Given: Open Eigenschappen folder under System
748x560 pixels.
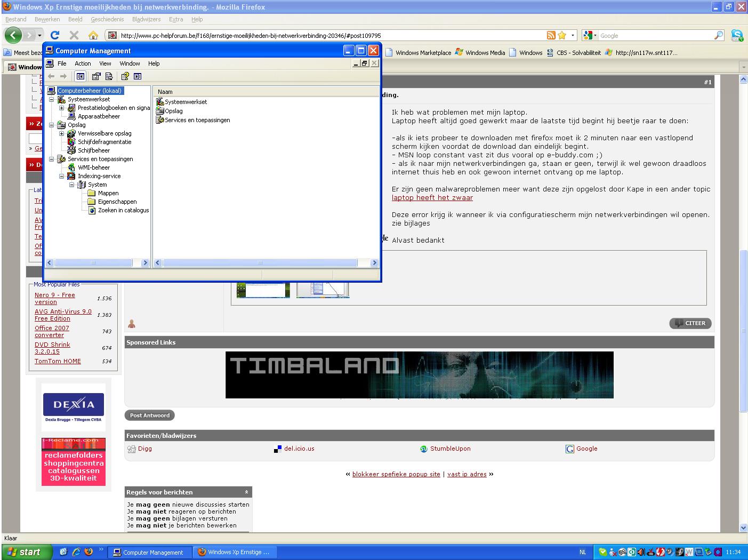Looking at the screenshot, I should tap(117, 202).
